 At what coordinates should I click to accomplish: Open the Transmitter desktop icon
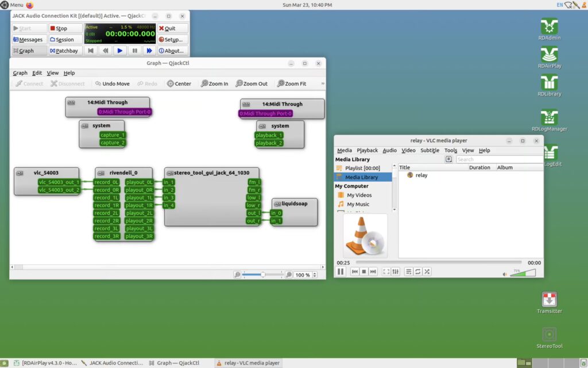click(x=549, y=302)
